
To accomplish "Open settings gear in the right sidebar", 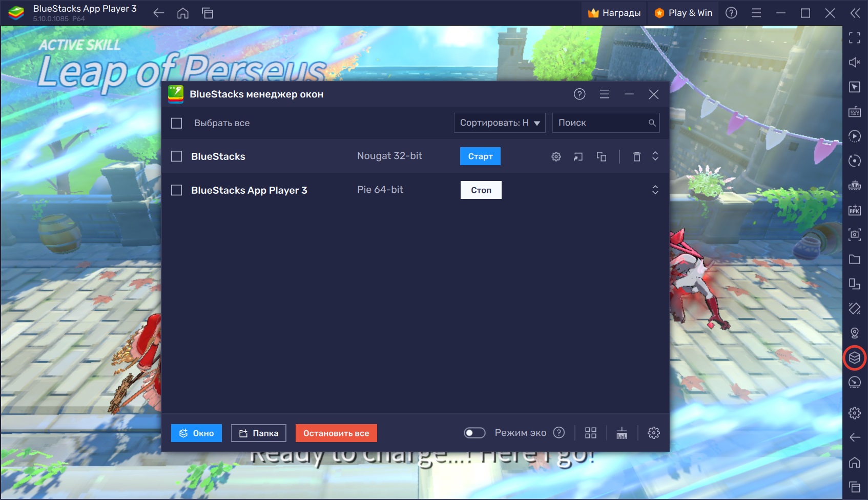I will pyautogui.click(x=854, y=413).
